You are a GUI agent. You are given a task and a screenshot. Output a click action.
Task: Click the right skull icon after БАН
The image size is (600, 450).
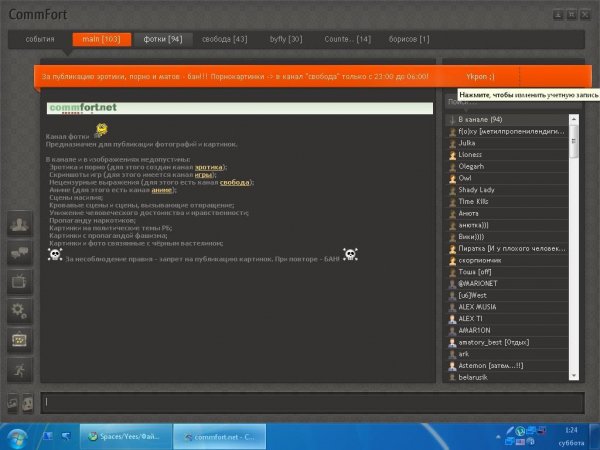point(350,255)
